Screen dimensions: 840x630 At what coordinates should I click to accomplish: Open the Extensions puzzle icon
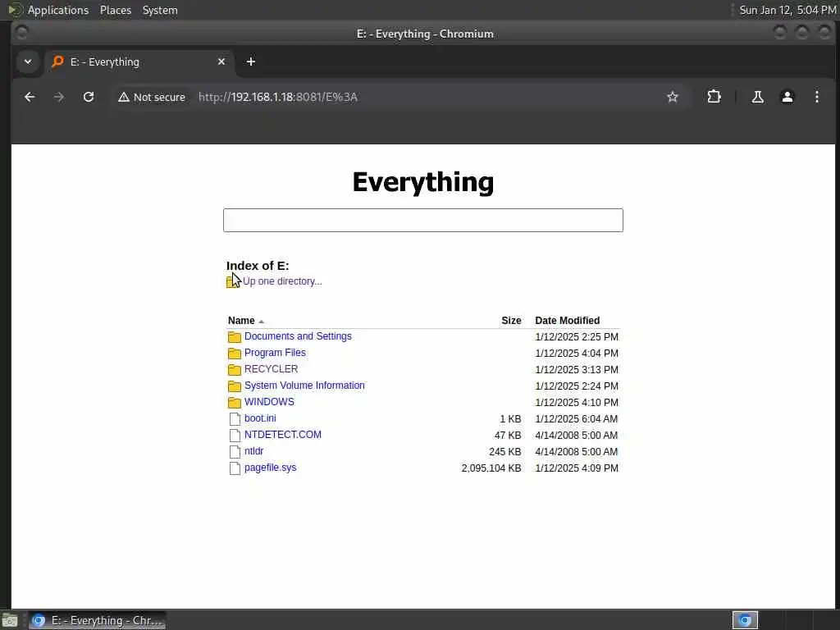[714, 97]
